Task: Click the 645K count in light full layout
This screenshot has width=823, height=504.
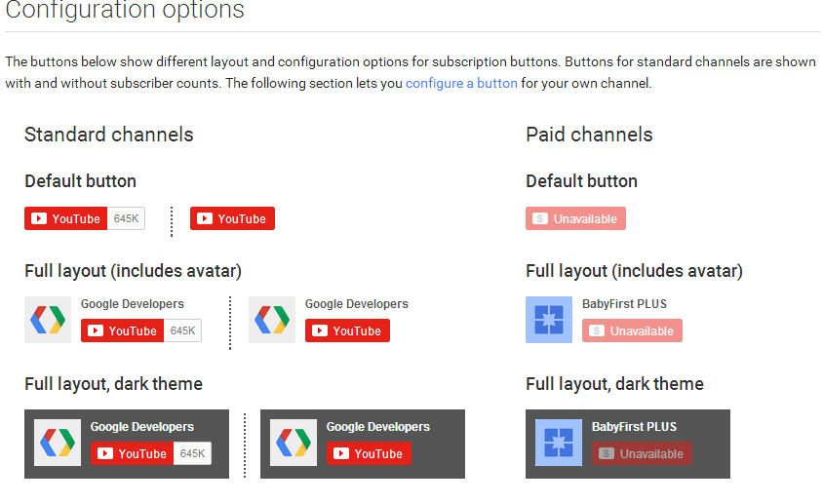Action: coord(182,330)
